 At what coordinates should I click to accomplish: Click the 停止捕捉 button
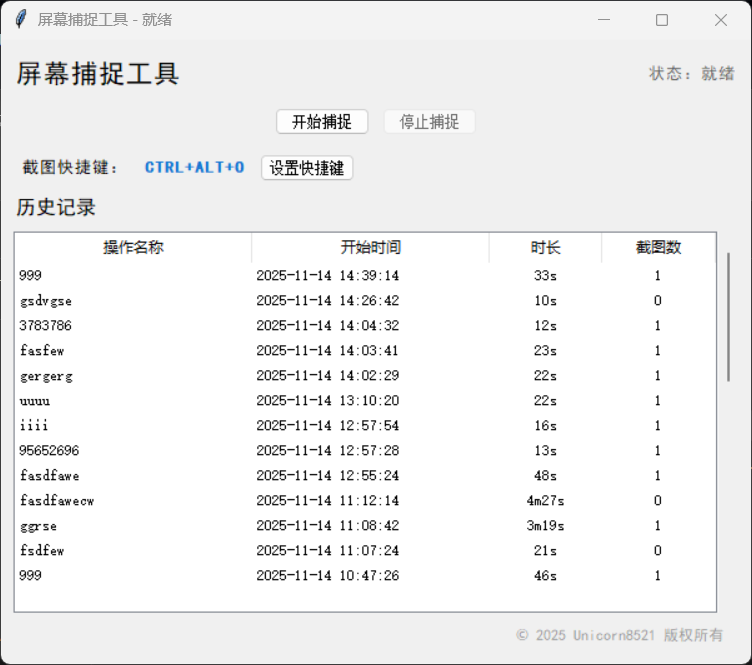429,122
